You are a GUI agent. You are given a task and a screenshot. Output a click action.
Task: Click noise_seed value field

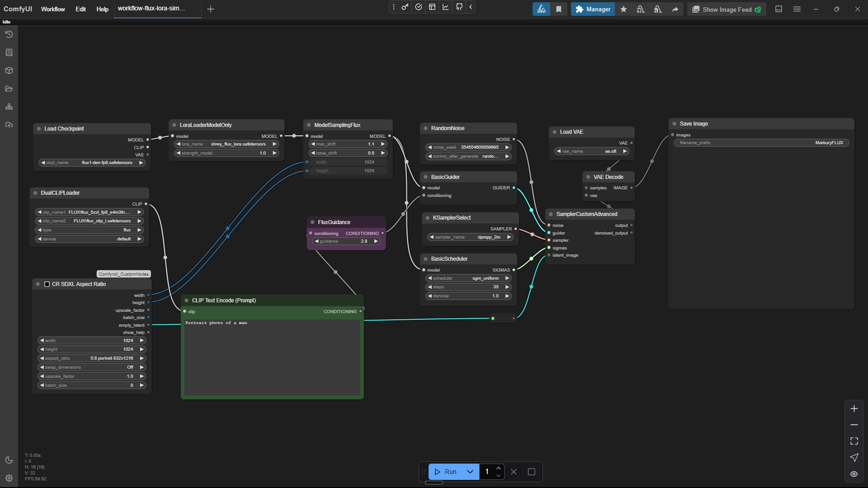pos(469,147)
